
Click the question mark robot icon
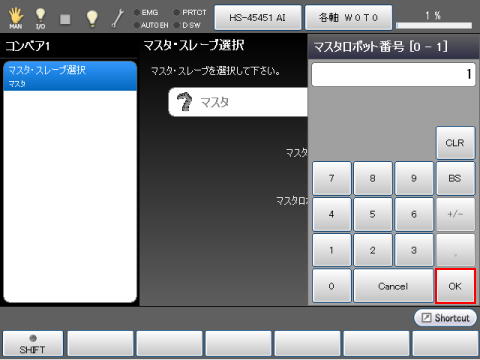(x=184, y=102)
